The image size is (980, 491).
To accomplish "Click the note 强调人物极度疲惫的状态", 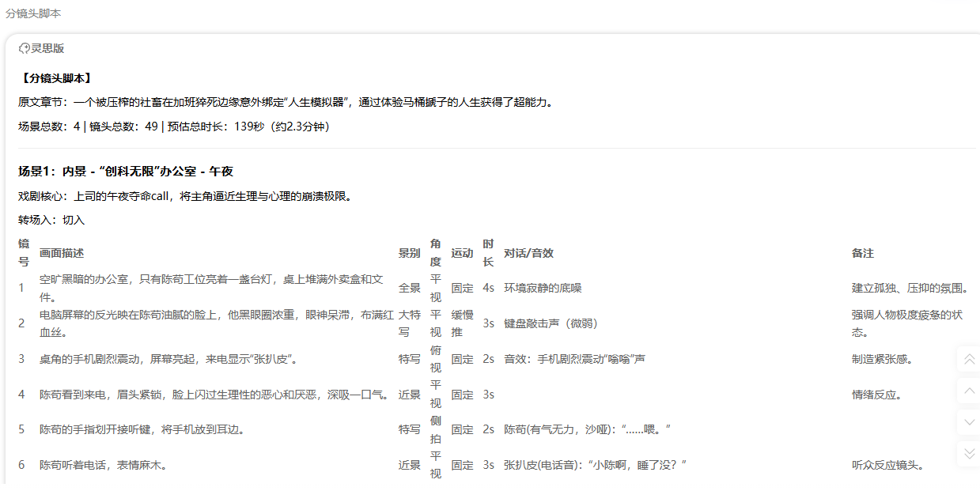I will coord(907,323).
